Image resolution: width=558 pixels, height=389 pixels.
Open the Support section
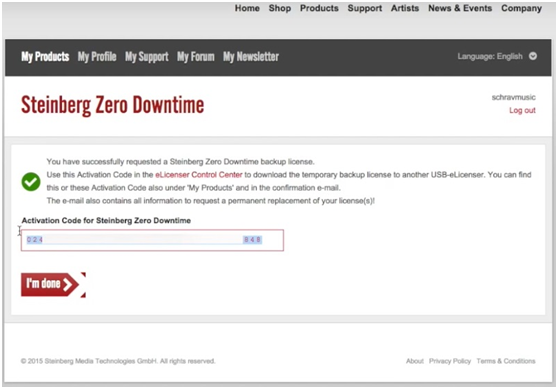click(x=365, y=8)
